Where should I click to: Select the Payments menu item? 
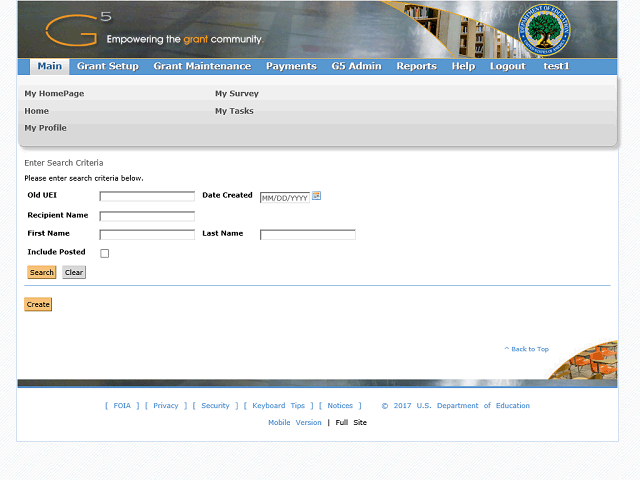tap(291, 66)
